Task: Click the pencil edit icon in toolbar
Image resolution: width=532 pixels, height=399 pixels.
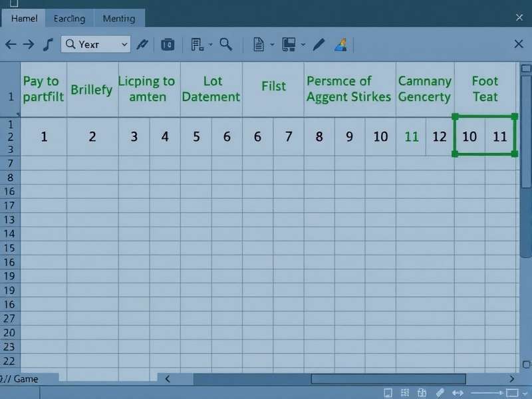Action: point(319,45)
